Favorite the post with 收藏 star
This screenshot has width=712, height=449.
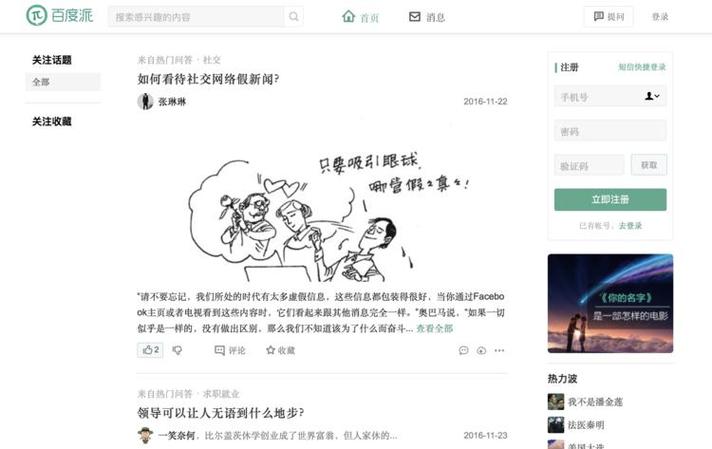point(281,350)
